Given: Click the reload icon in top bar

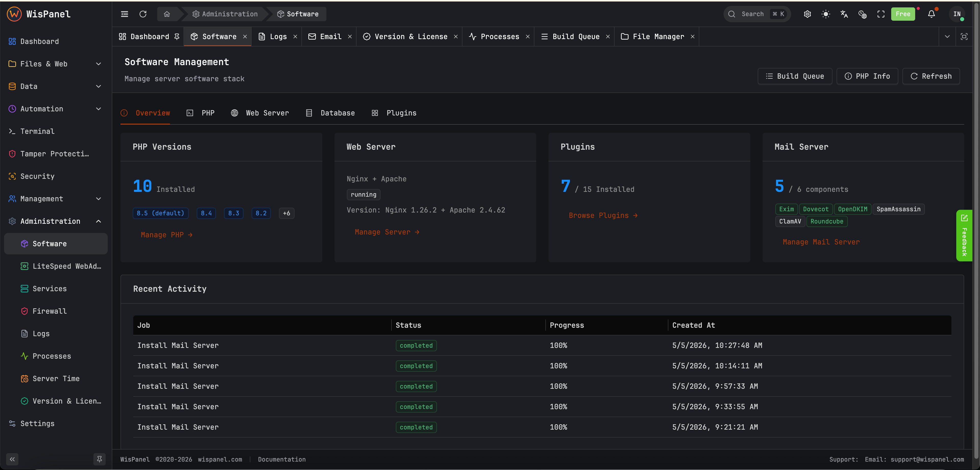Looking at the screenshot, I should pos(143,14).
